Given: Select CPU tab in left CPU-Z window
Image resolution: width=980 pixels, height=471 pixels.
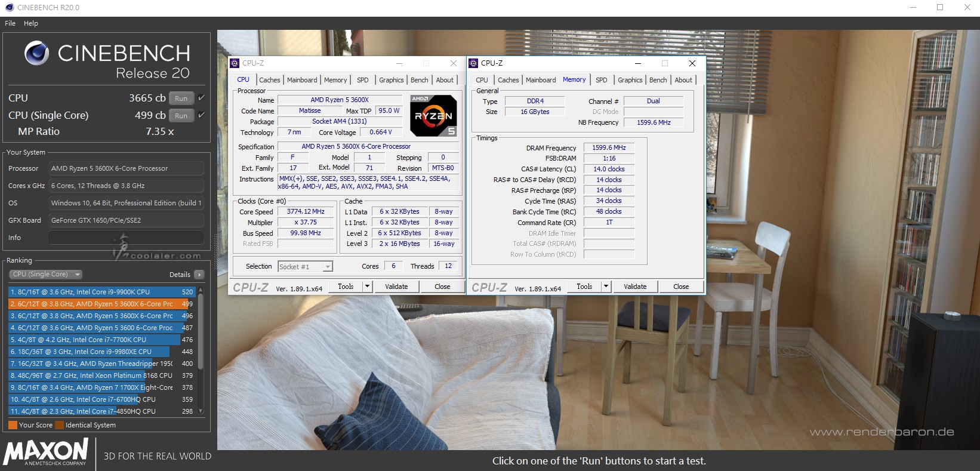Looking at the screenshot, I should click(244, 79).
